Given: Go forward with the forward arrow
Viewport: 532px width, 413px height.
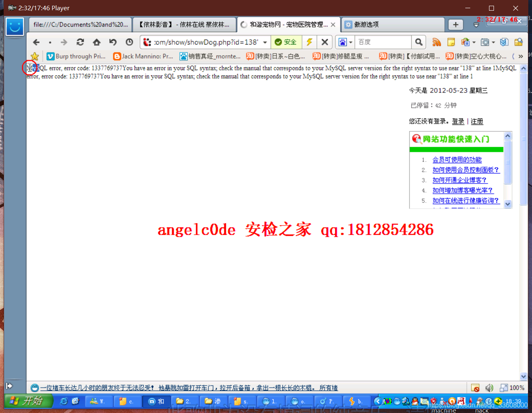Looking at the screenshot, I should tap(64, 42).
